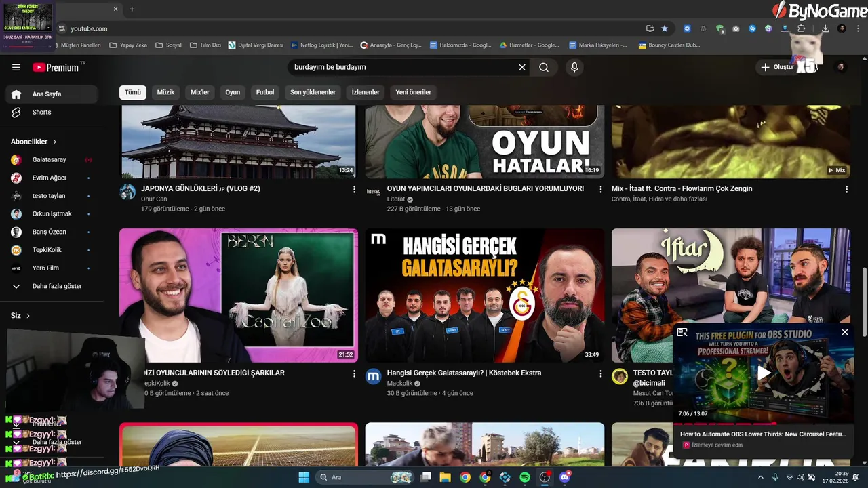Viewport: 868px width, 488px height.
Task: Open Film Dizi bookmarks folder
Action: pos(207,45)
